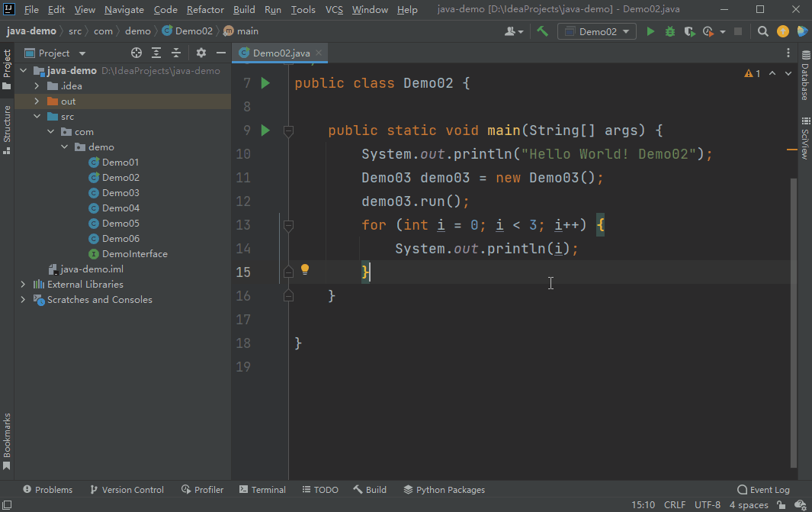This screenshot has width=812, height=512.
Task: Start a Debug session with the bug icon
Action: [x=669, y=31]
